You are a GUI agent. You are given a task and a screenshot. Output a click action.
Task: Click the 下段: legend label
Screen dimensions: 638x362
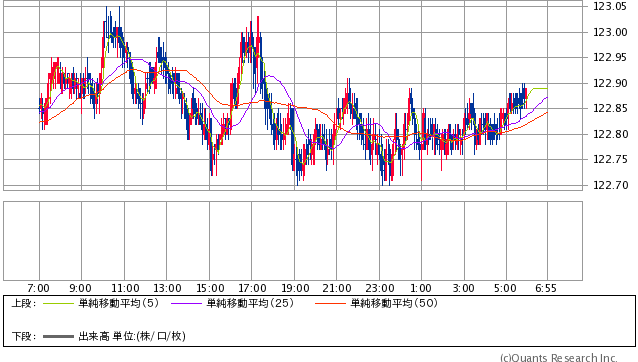[x=24, y=336]
